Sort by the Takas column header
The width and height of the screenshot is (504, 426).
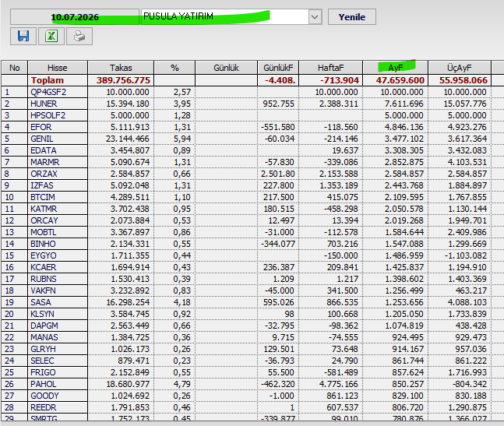(x=121, y=68)
